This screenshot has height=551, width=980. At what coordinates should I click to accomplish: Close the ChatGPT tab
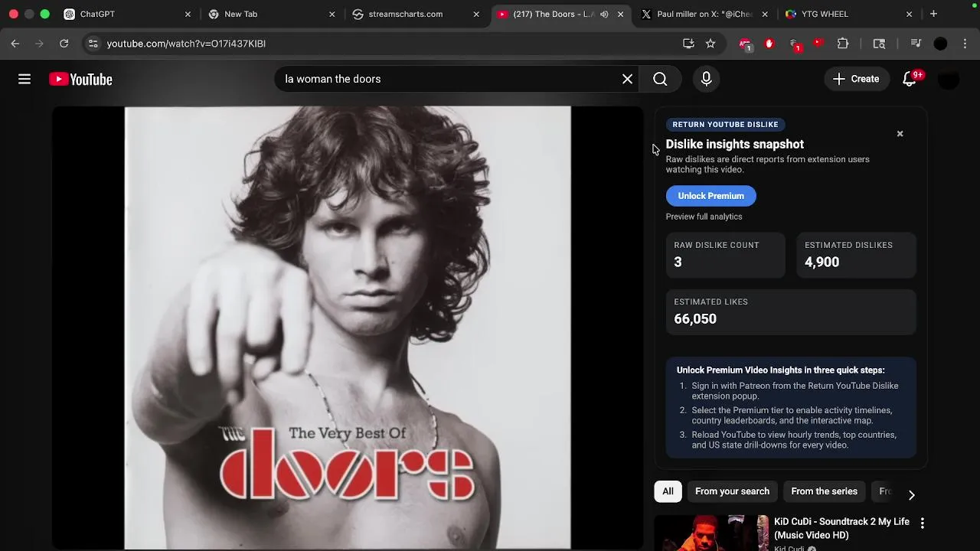[x=188, y=14]
